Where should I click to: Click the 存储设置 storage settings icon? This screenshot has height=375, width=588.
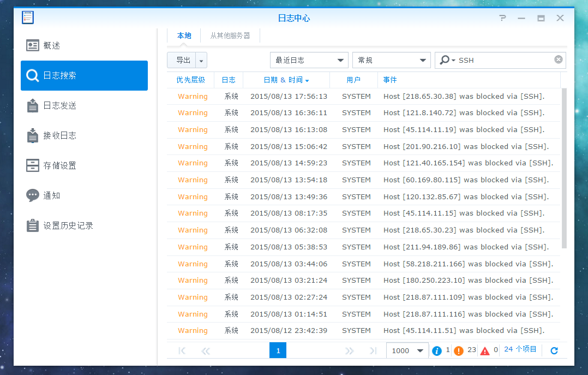click(33, 165)
